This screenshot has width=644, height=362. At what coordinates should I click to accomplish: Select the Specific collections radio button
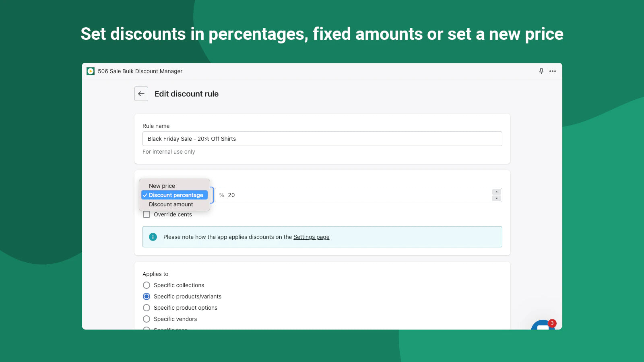coord(147,285)
